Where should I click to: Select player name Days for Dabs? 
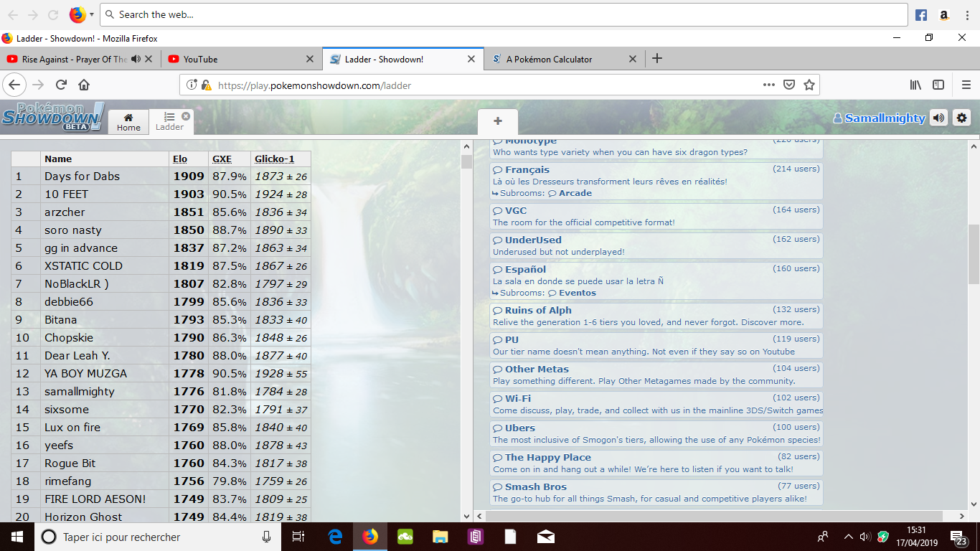[82, 176]
